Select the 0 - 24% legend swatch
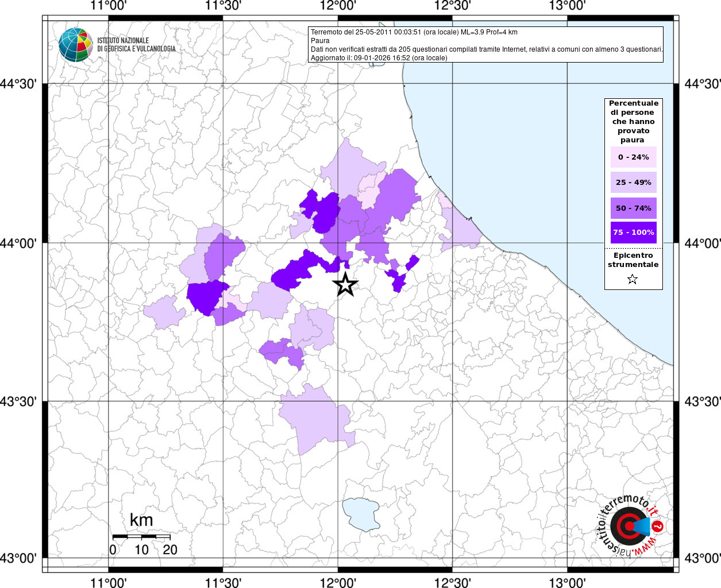Screen dimensions: 721x588 tap(633, 157)
